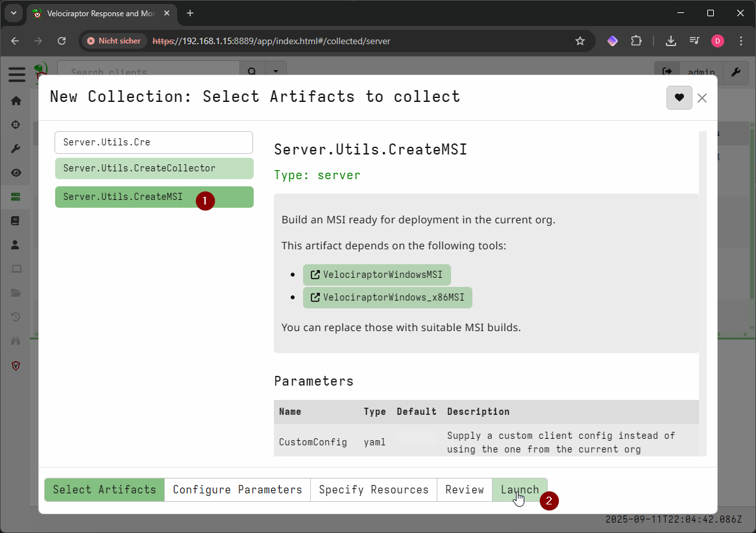Open client events binoculars icon in sidebar

[x=16, y=341]
